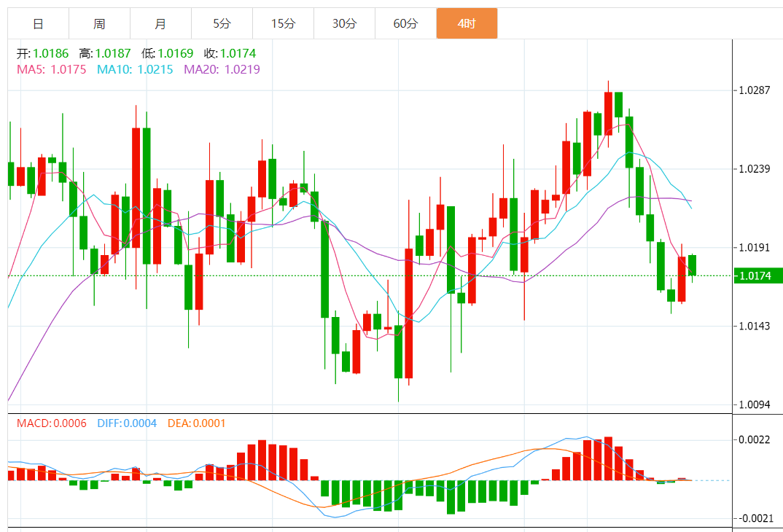Click the MA20: 1.0219 legend label
783x532 pixels.
point(222,69)
